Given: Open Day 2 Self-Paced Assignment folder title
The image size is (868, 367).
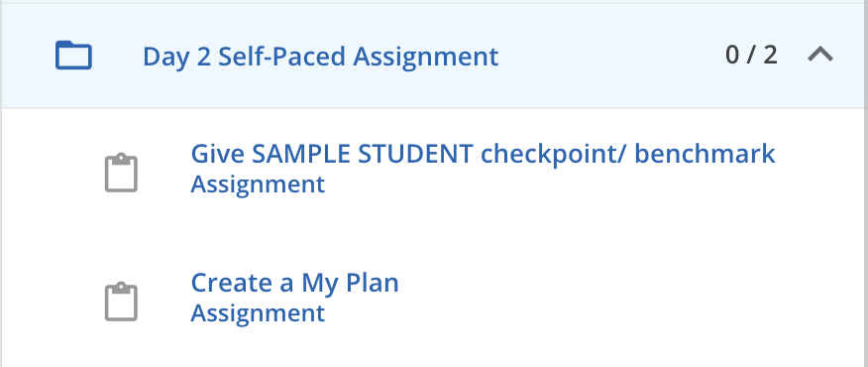Looking at the screenshot, I should tap(320, 57).
